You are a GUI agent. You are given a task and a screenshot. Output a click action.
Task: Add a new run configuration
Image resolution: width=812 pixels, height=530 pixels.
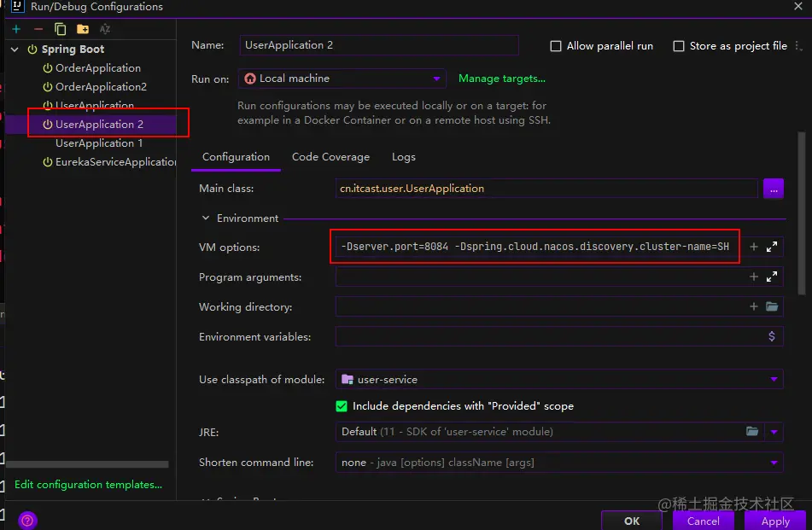pos(16,29)
